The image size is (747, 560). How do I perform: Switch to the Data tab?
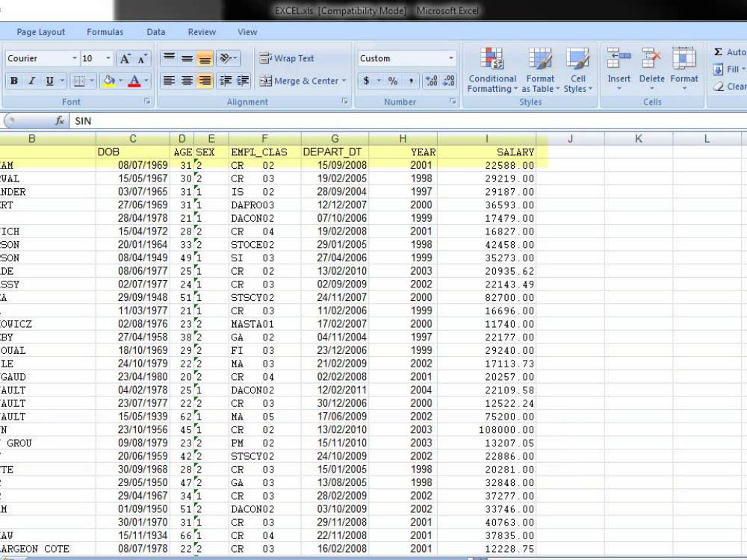coord(156,32)
